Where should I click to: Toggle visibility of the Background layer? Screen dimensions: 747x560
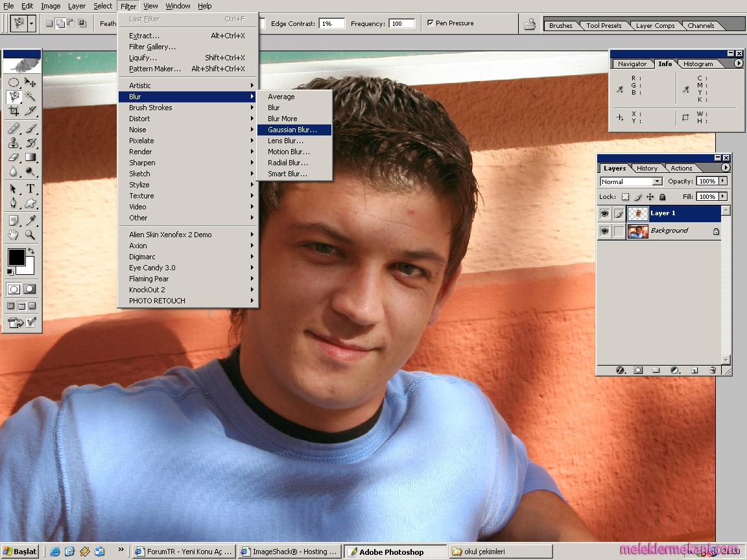tap(604, 231)
